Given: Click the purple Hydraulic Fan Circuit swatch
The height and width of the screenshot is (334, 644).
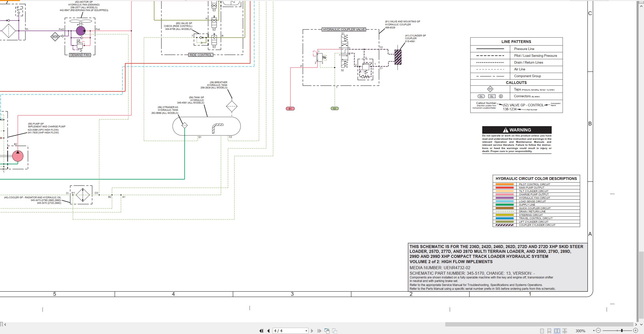Looking at the screenshot, I should (504, 198).
